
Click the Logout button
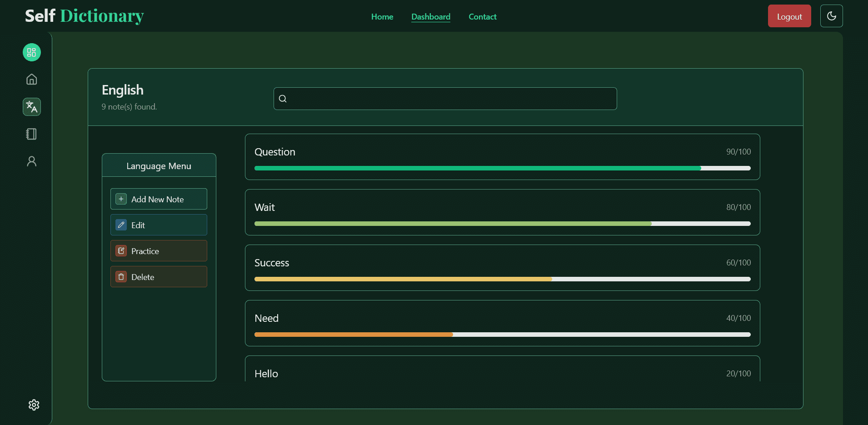tap(789, 16)
